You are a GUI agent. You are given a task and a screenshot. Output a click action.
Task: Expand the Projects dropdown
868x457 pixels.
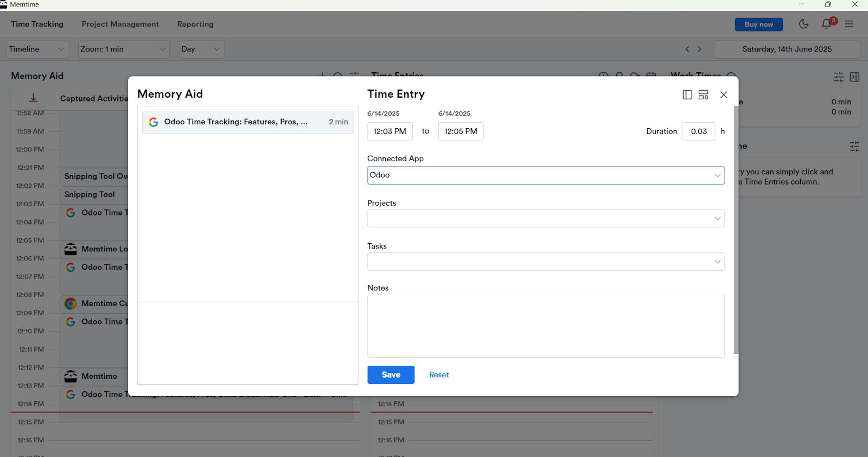click(546, 218)
